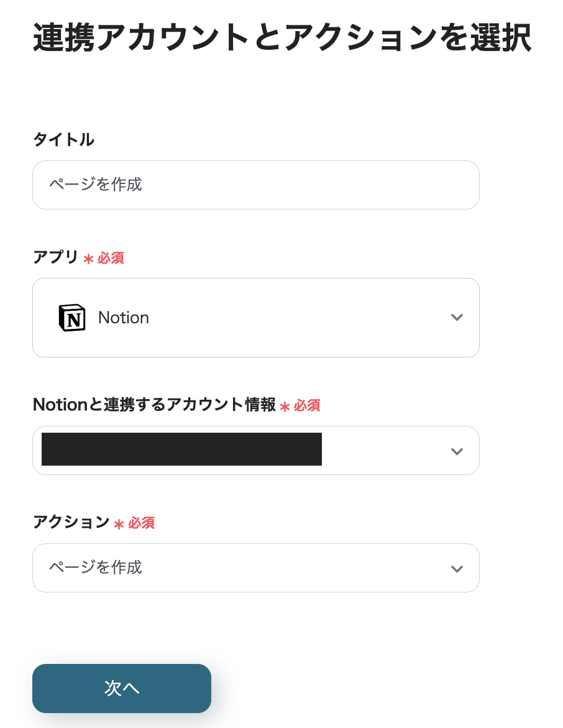This screenshot has height=728, width=563.
Task: Select the Notion app name text
Action: (x=124, y=318)
